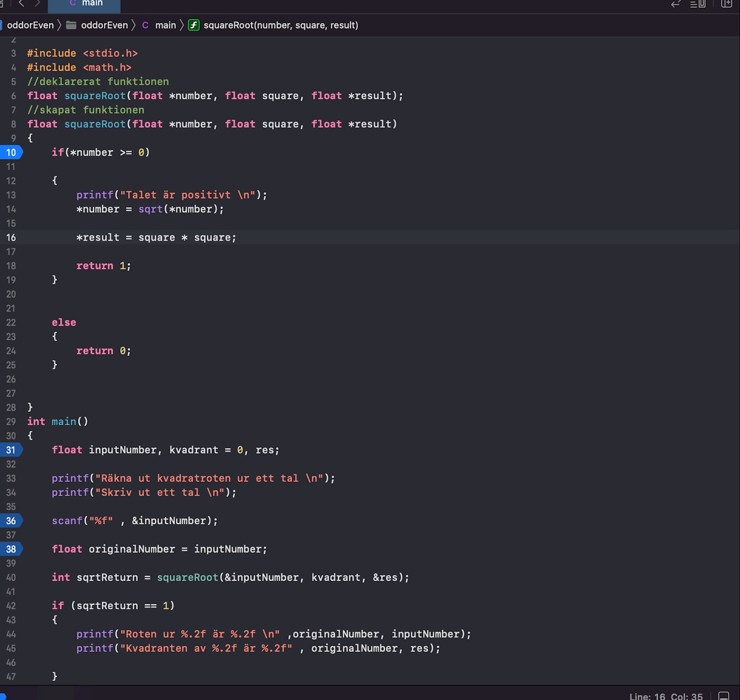The image size is (740, 700).
Task: Click the Line 16 Col 35 indicator
Action: coord(666,696)
